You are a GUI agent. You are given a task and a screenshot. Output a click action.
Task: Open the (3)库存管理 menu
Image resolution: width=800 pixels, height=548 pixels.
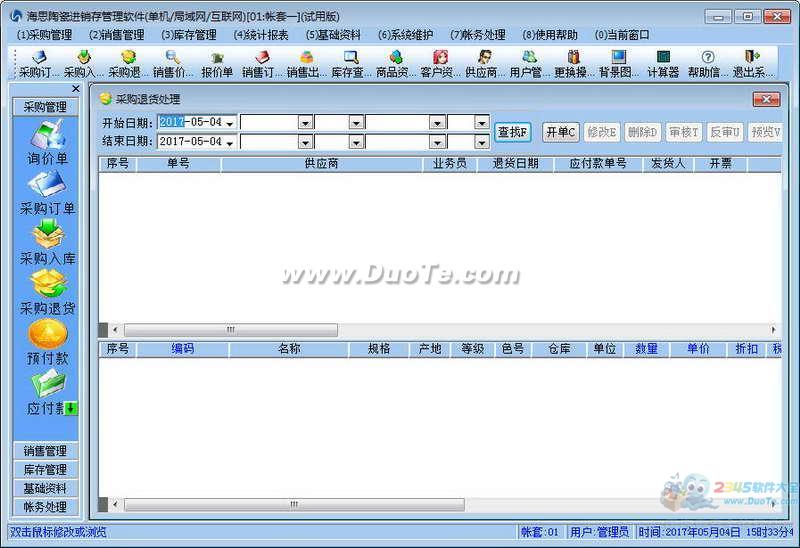(189, 35)
